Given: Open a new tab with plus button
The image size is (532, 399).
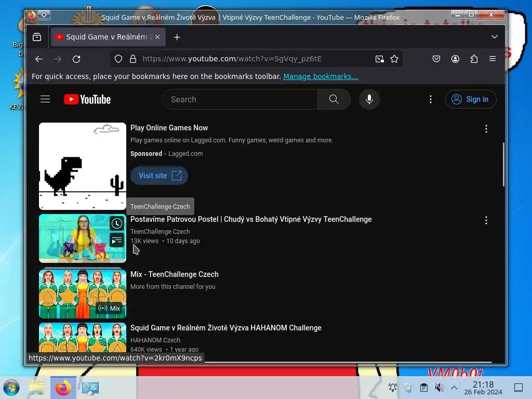Looking at the screenshot, I should [x=177, y=37].
